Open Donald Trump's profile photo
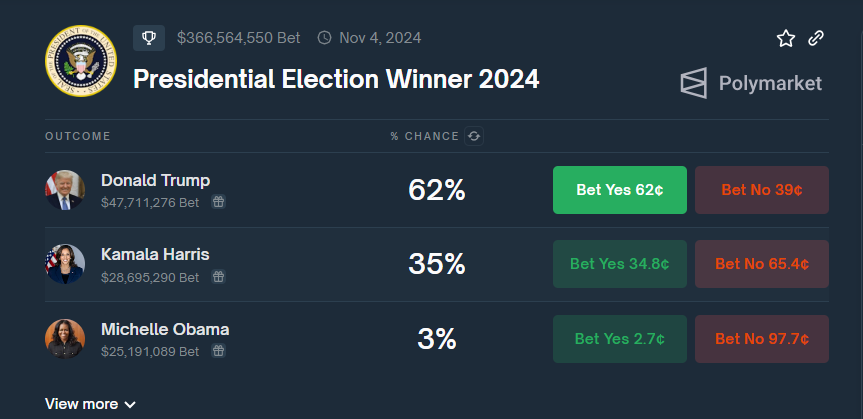863x419 pixels. tap(65, 190)
